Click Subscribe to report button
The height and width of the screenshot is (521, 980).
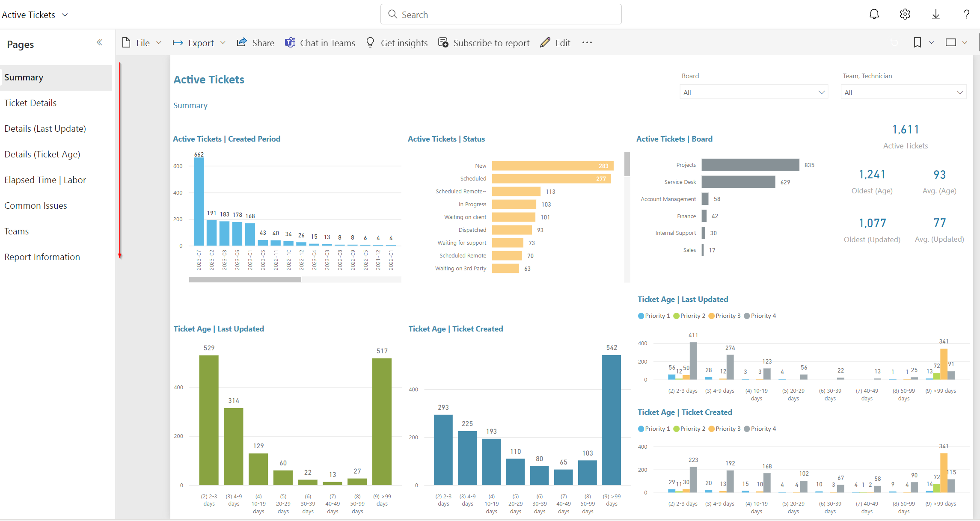point(484,43)
